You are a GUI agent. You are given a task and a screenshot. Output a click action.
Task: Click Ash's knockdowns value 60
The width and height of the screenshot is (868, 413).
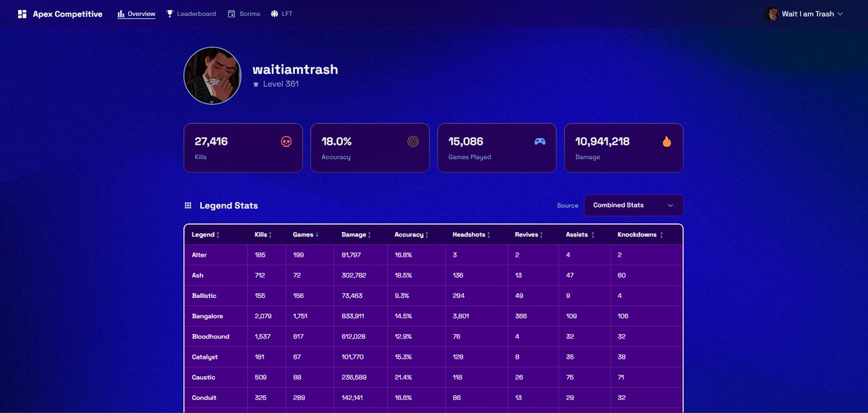coord(621,276)
